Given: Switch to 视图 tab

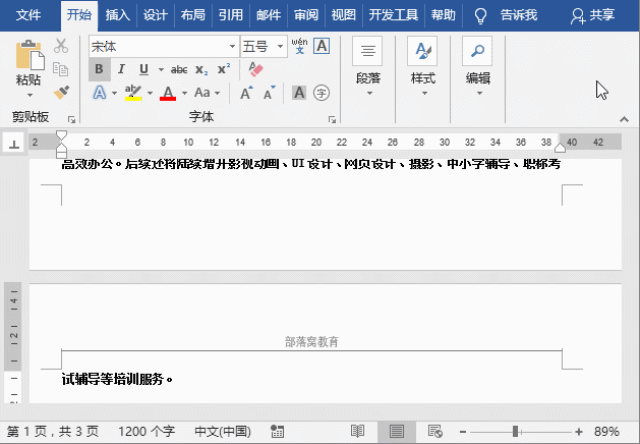Looking at the screenshot, I should click(x=343, y=15).
